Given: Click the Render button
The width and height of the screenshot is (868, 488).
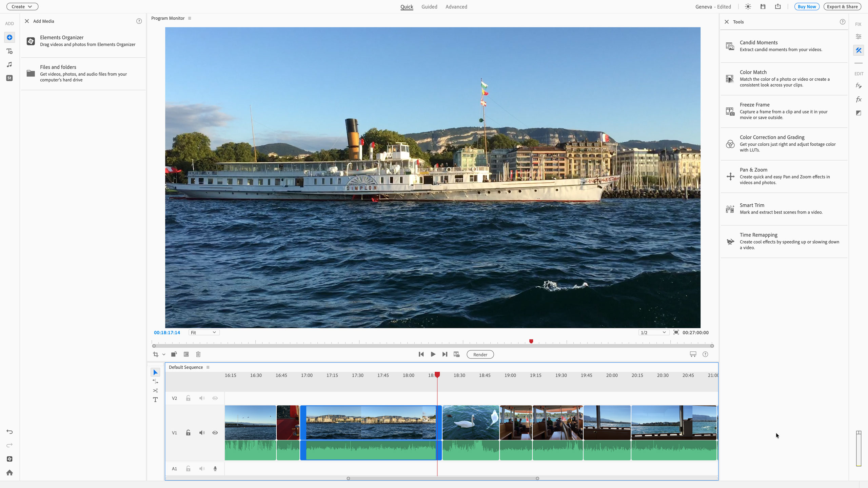Looking at the screenshot, I should (x=480, y=354).
